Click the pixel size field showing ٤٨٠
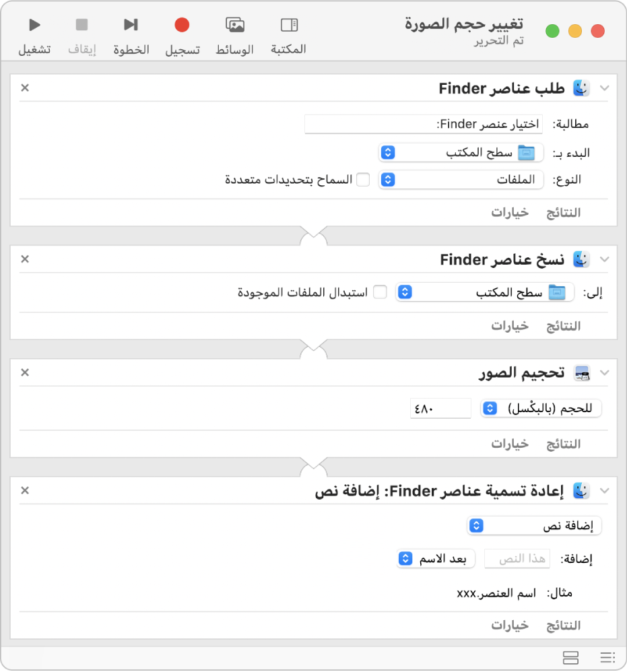 [440, 409]
